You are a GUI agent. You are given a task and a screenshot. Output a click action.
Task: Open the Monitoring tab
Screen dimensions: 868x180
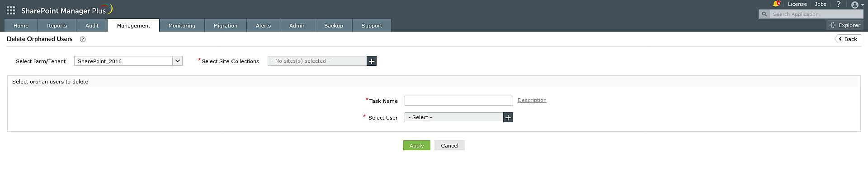tap(182, 26)
